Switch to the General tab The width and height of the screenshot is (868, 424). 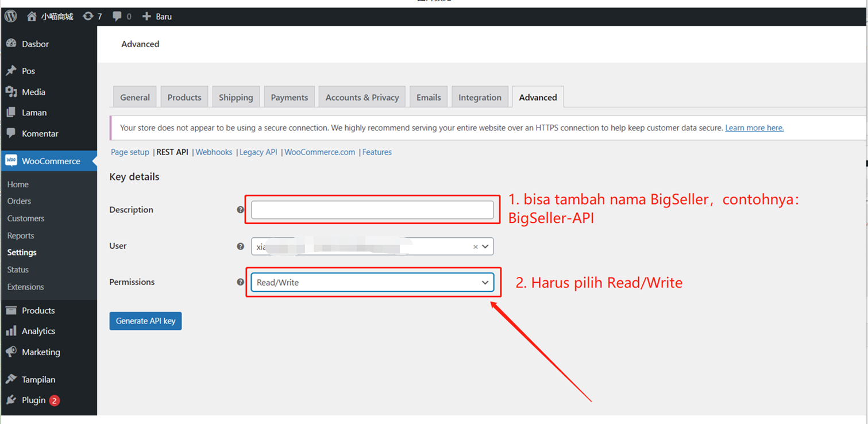pyautogui.click(x=135, y=97)
